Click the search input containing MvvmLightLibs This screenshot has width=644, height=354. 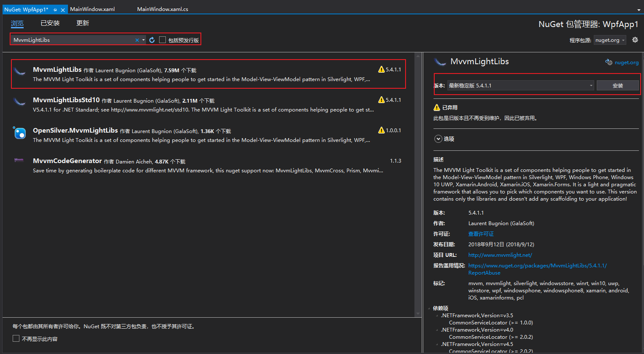pos(73,40)
